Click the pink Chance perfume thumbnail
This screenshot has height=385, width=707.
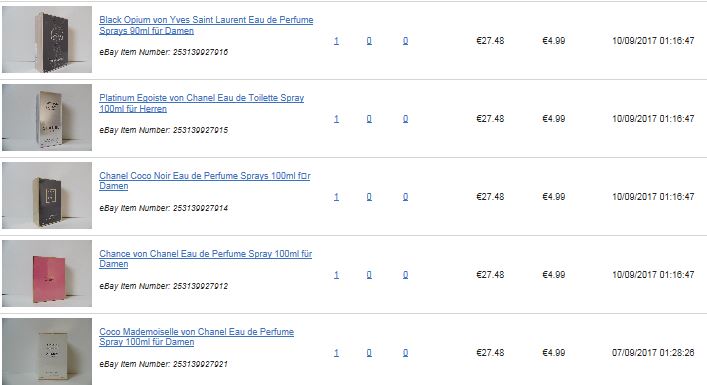tap(47, 273)
